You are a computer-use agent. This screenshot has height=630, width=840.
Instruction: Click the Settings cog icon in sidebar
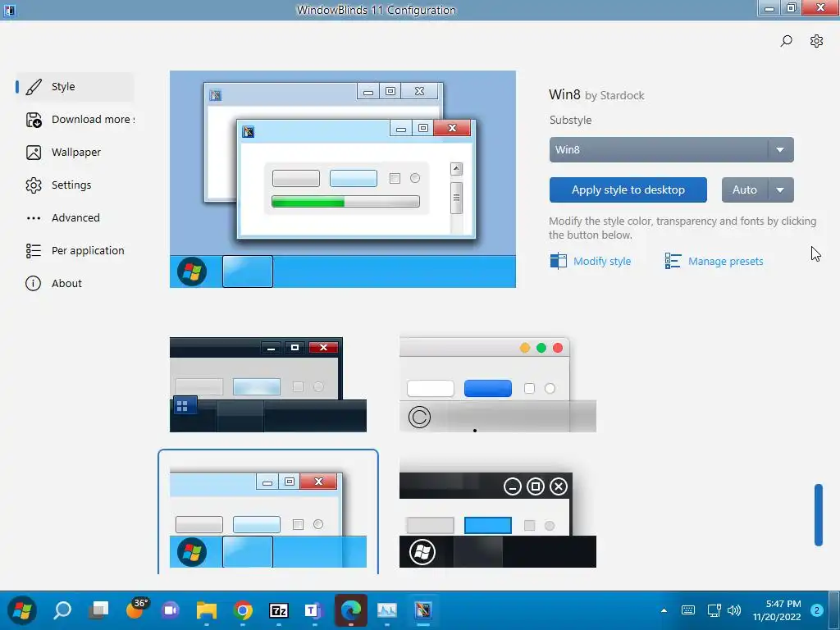(x=34, y=185)
